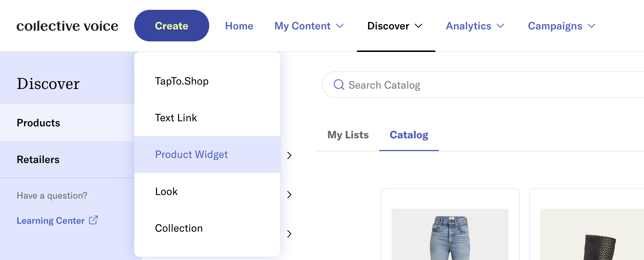This screenshot has height=260, width=644.
Task: Open Retailers in the Discover sidebar
Action: tap(67, 159)
